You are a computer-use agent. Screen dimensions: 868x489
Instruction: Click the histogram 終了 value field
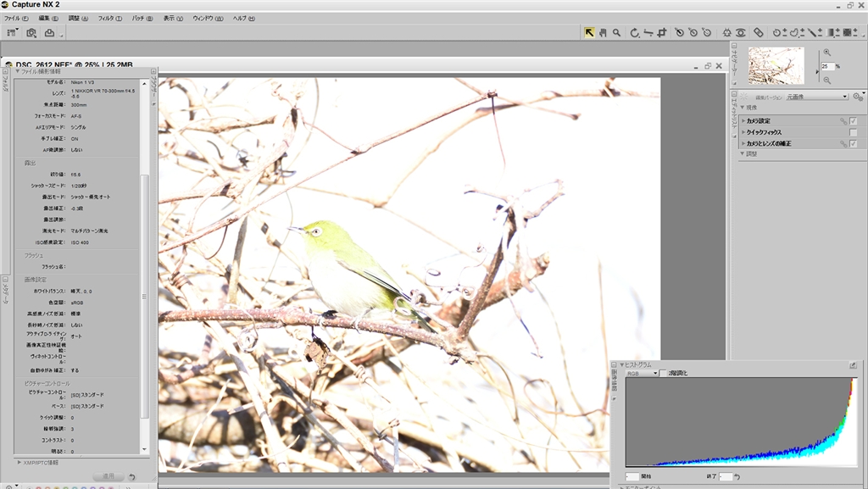pos(726,476)
